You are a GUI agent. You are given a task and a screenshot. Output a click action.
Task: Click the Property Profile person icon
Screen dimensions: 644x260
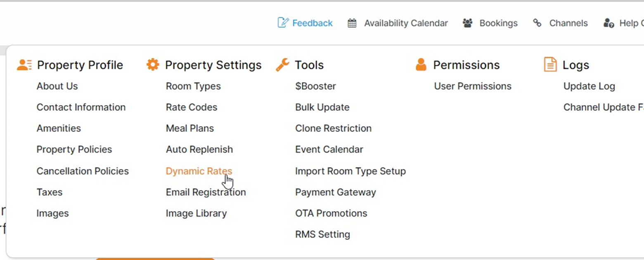click(x=24, y=65)
